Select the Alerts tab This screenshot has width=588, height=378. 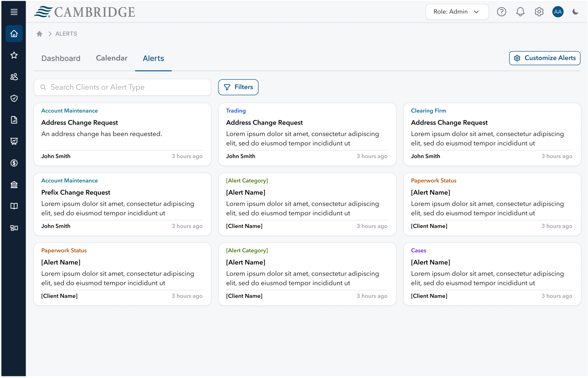[153, 58]
